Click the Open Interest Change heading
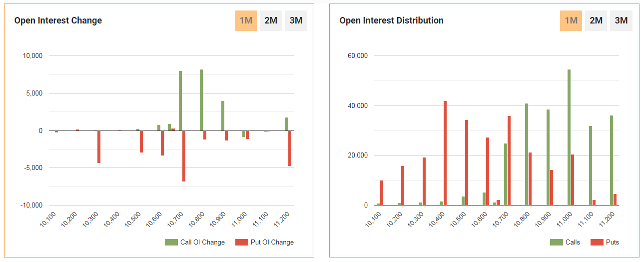This screenshot has width=644, height=262. [58, 20]
